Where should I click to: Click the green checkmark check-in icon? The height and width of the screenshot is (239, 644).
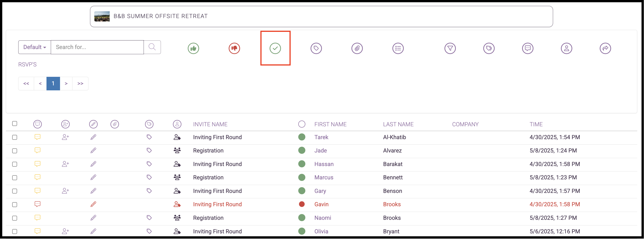coord(275,48)
